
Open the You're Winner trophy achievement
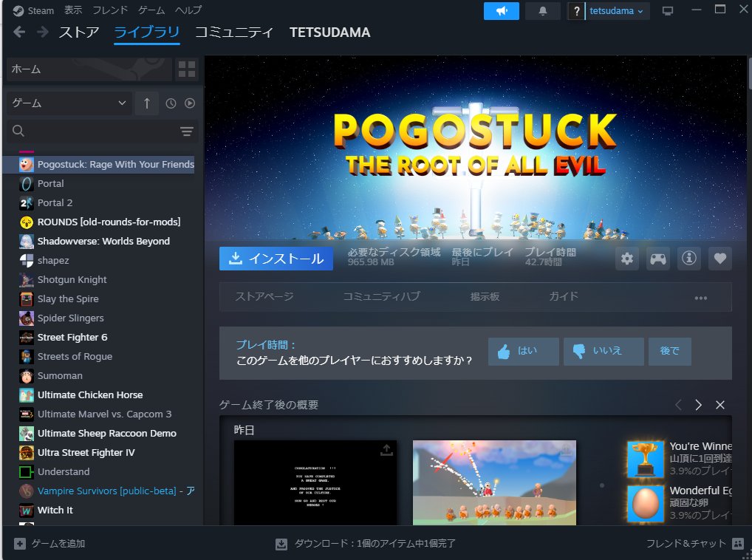[x=646, y=459]
